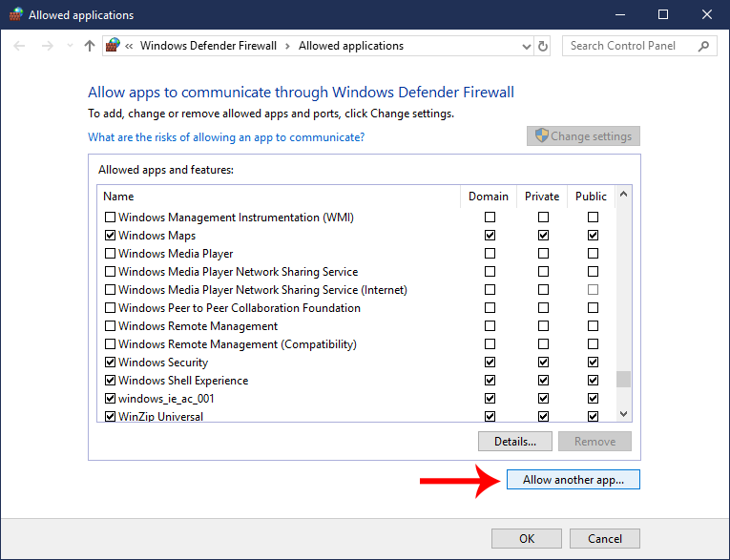
Task: Close the Allowed applications window
Action: click(707, 14)
